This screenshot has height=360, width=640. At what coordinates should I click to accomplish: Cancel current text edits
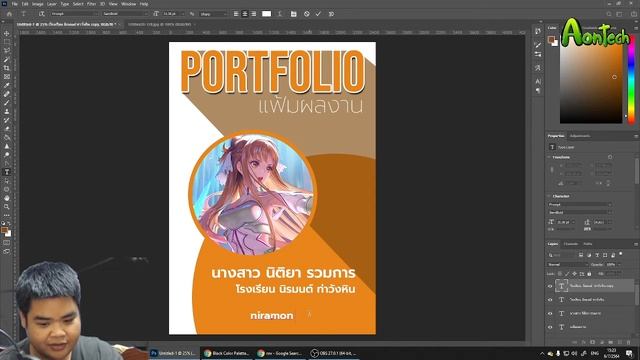tap(307, 14)
